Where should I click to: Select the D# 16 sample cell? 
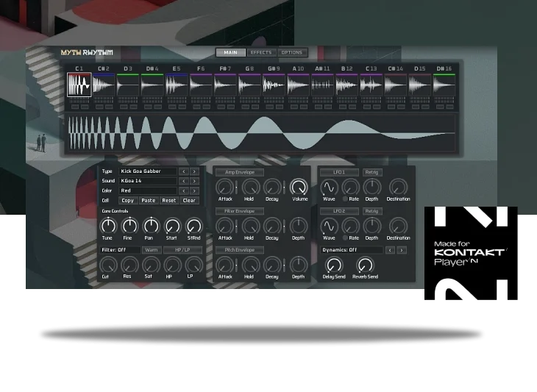444,85
